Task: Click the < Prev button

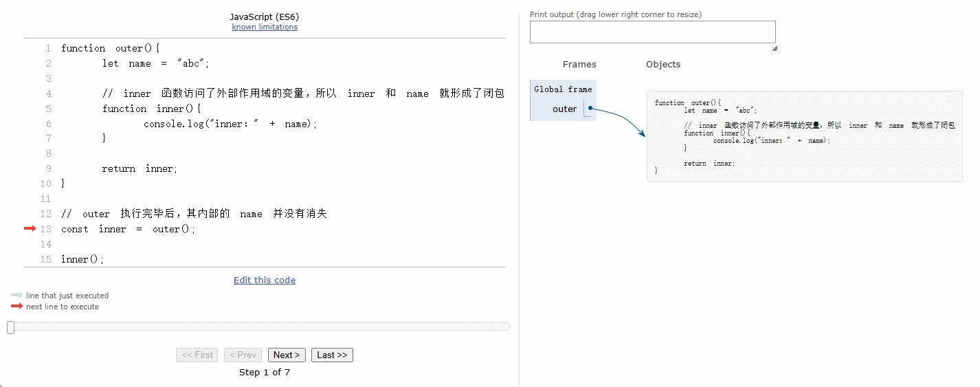Action: [x=243, y=355]
